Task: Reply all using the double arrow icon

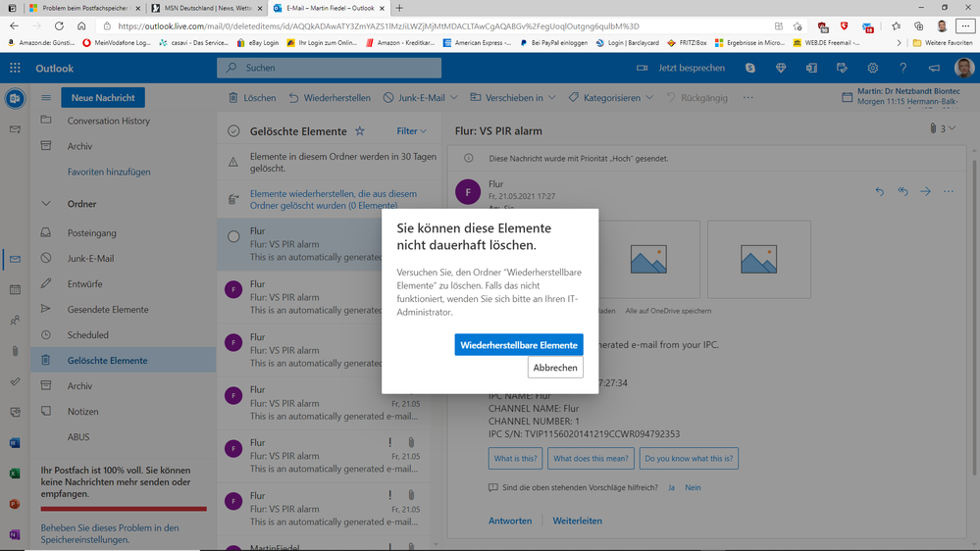Action: (x=903, y=191)
